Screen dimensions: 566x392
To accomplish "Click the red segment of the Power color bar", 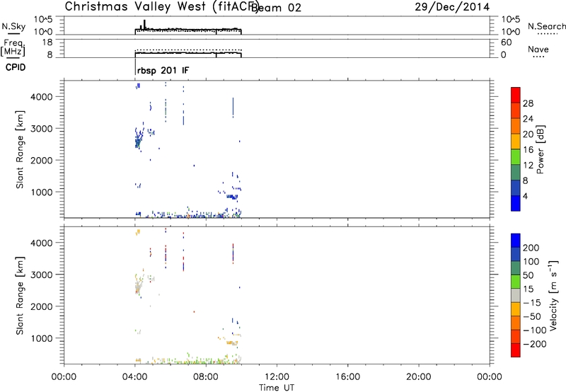I will [x=516, y=95].
